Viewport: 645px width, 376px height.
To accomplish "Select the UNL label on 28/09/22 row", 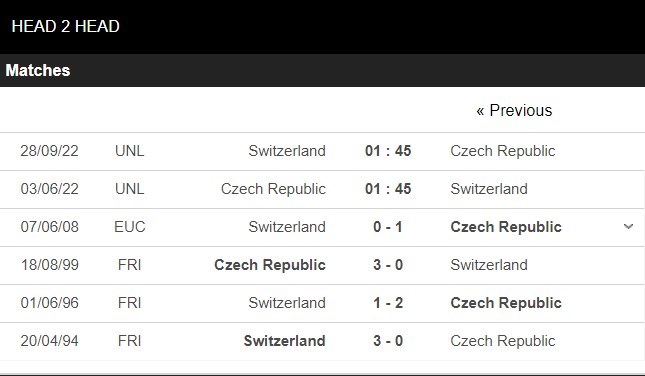I will (x=130, y=151).
